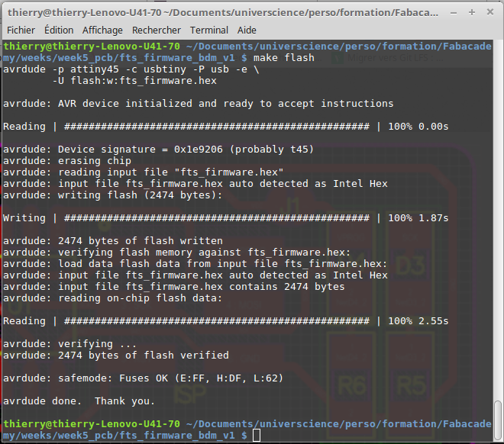Click 'verifying flash memory against' line

pos(177,253)
